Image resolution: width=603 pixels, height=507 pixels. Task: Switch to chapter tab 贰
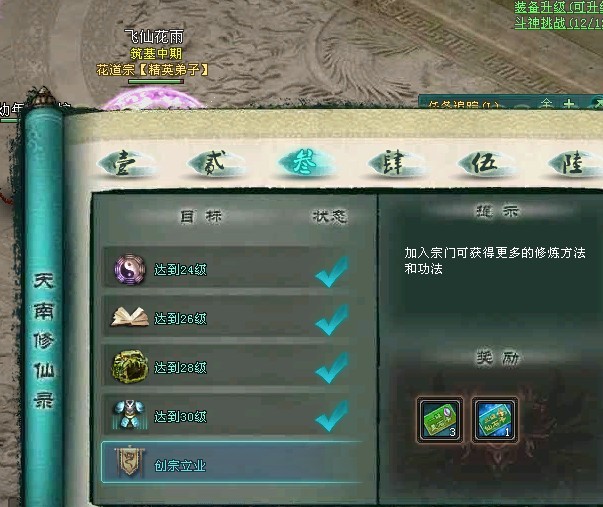tap(216, 163)
